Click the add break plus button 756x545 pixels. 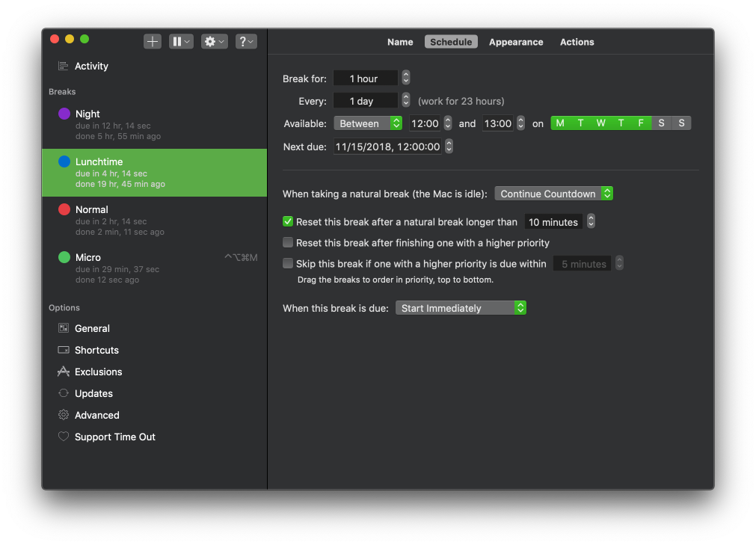pos(153,41)
